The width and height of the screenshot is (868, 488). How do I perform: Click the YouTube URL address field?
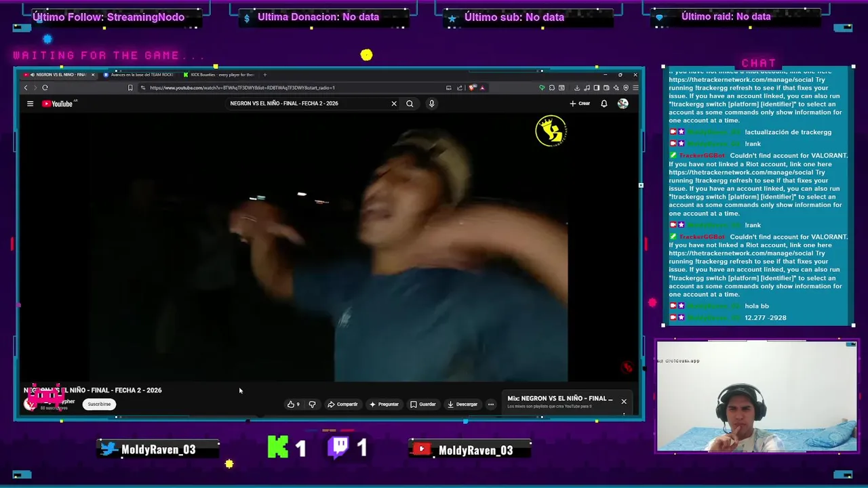(x=292, y=87)
